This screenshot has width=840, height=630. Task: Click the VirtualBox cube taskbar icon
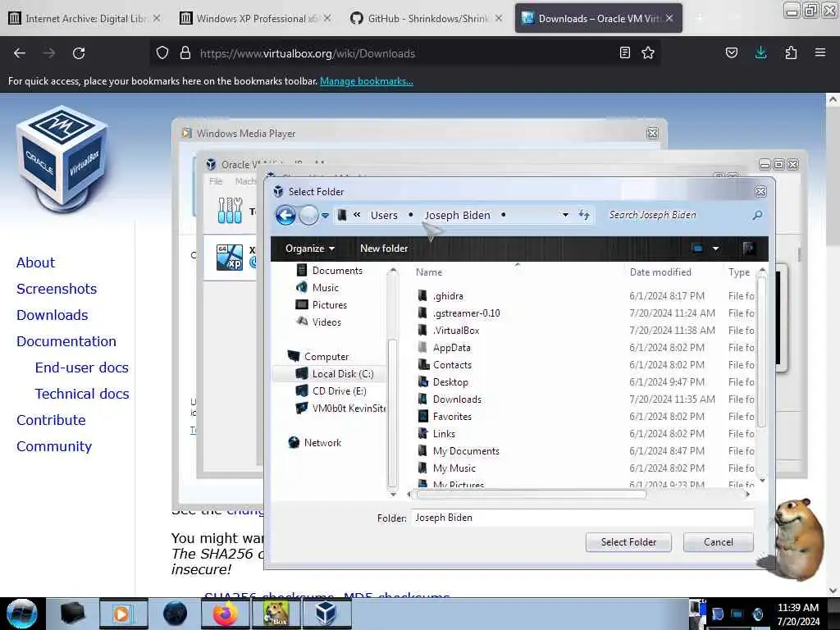pyautogui.click(x=326, y=614)
